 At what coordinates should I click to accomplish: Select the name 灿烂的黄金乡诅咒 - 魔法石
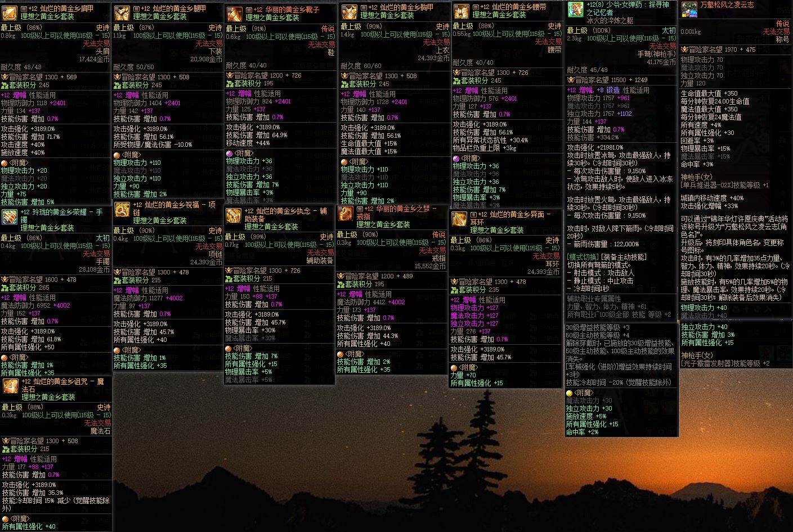coord(62,385)
